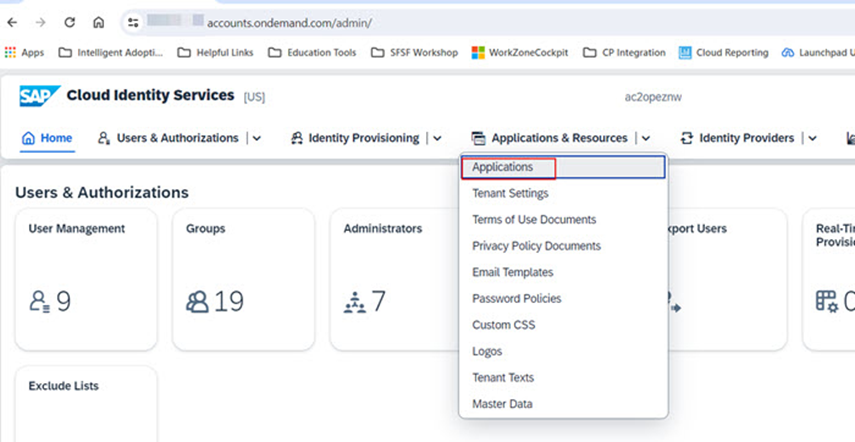Click the browser back arrow
855x442 pixels.
[x=12, y=21]
